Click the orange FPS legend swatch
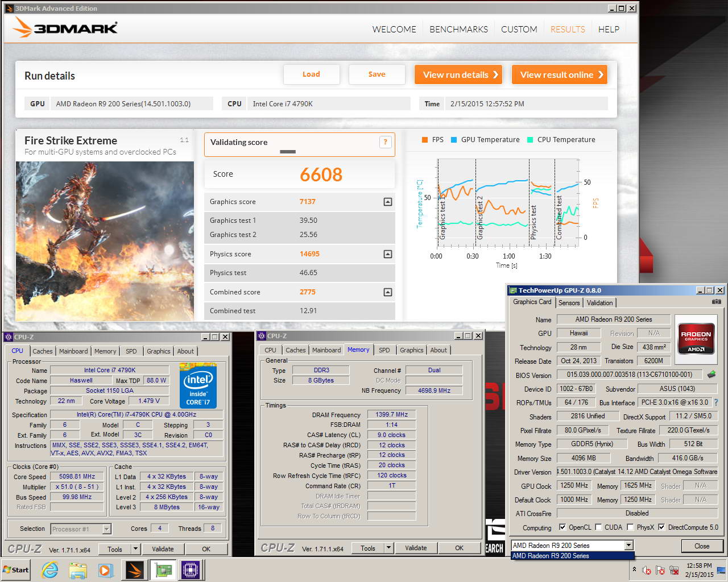 coord(425,140)
